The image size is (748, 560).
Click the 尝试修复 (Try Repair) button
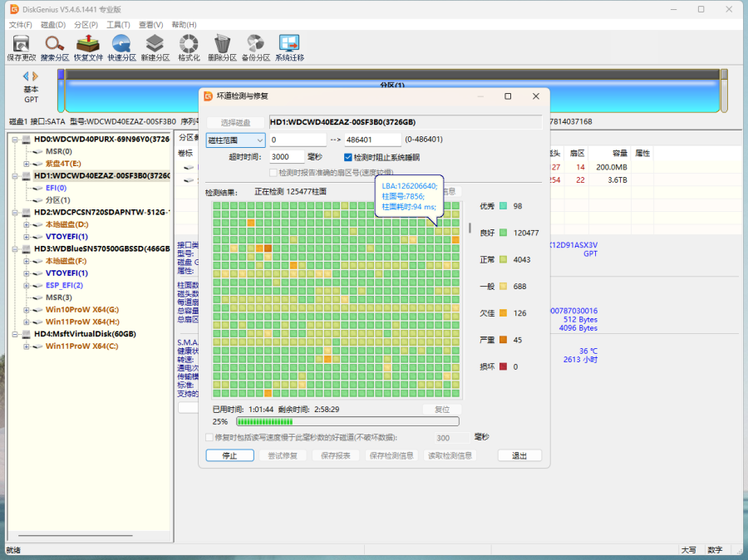[x=283, y=455]
